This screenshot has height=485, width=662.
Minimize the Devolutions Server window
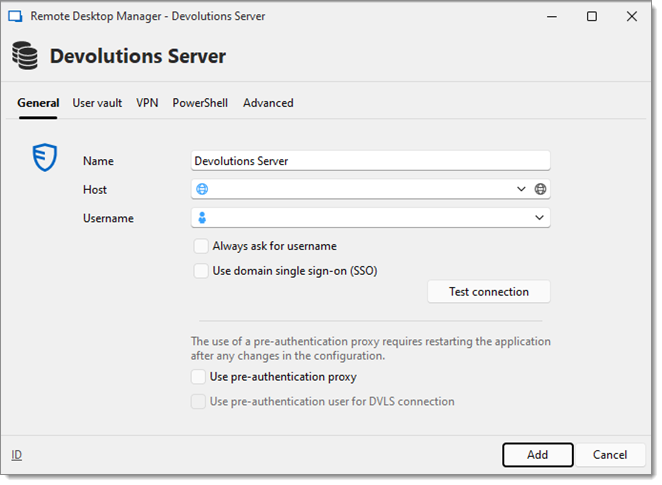pos(552,16)
